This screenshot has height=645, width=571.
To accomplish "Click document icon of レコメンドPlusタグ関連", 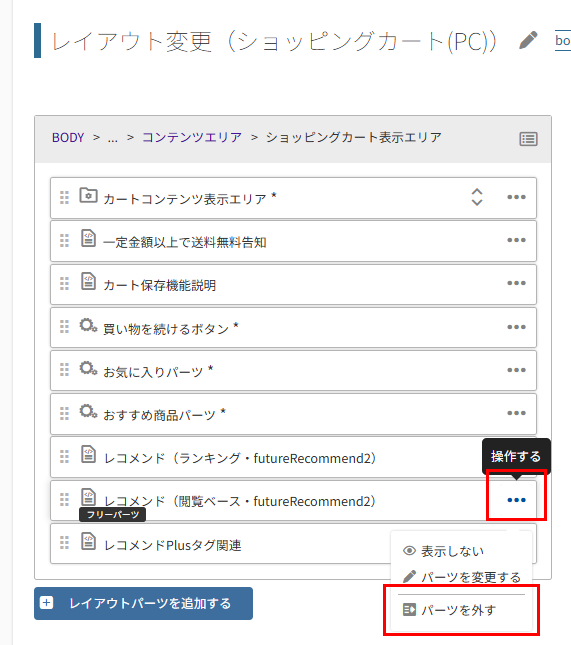I will pos(88,541).
